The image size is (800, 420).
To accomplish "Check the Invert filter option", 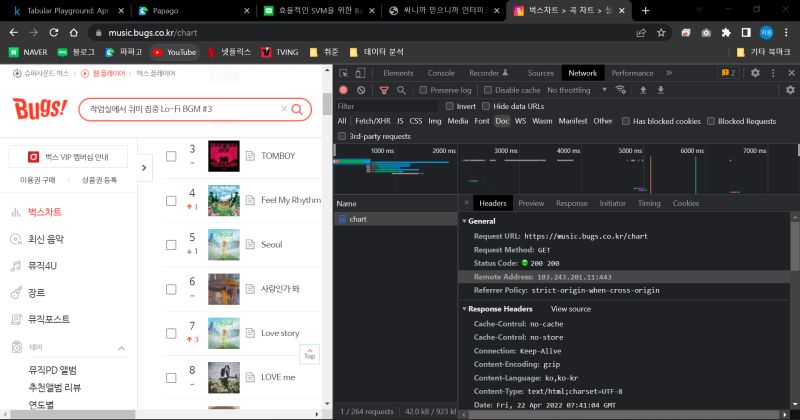I will [449, 106].
